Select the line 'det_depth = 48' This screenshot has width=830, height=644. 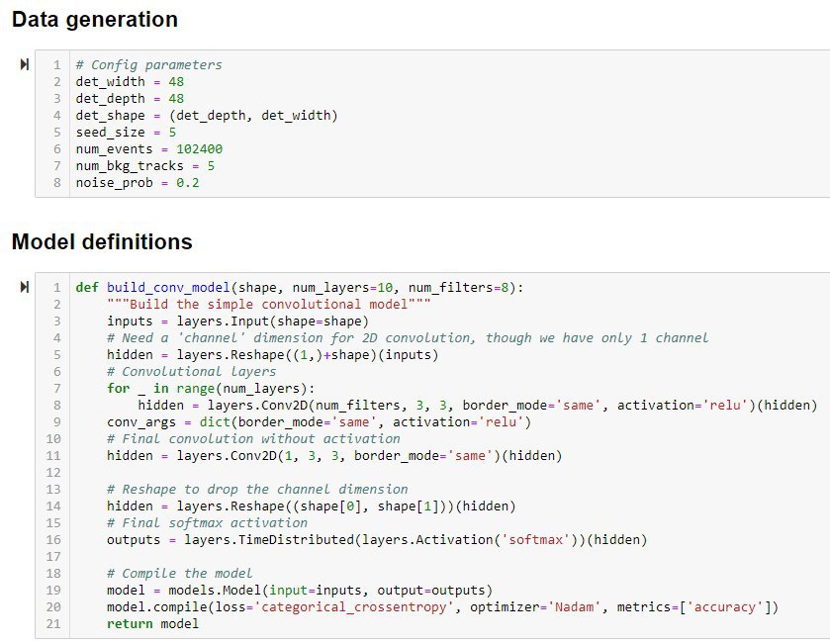[x=130, y=98]
